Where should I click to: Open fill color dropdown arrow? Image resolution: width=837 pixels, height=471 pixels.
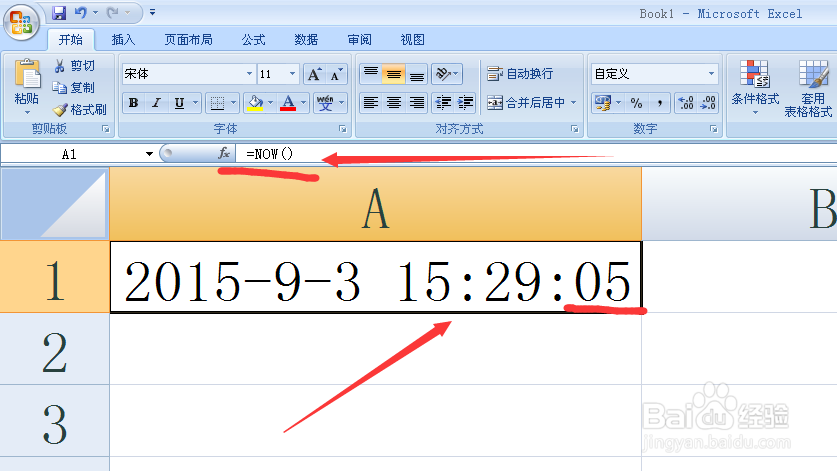[271, 103]
